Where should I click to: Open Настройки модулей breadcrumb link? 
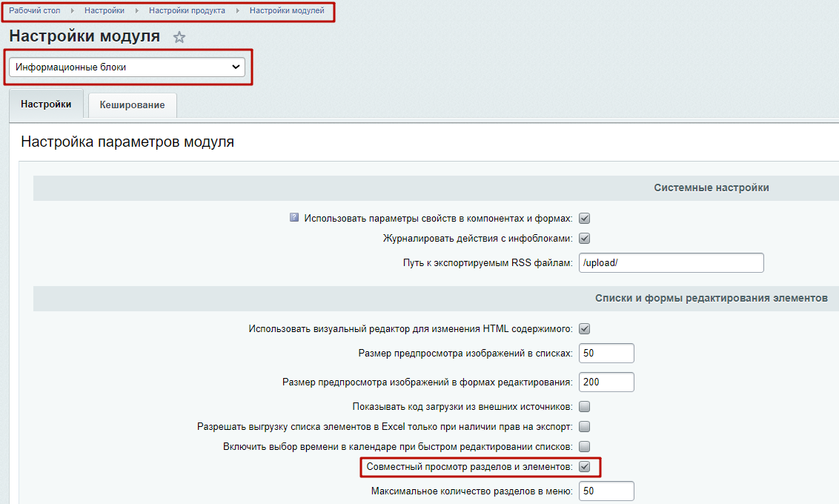[287, 10]
